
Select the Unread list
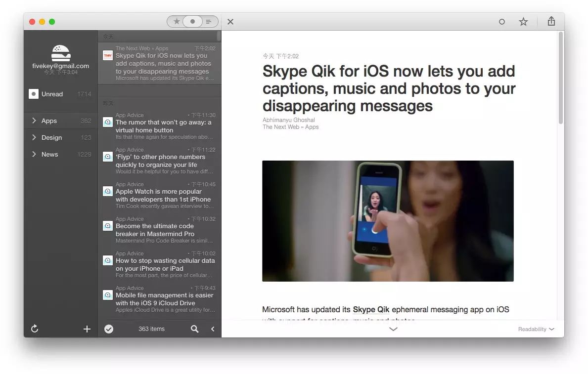61,94
